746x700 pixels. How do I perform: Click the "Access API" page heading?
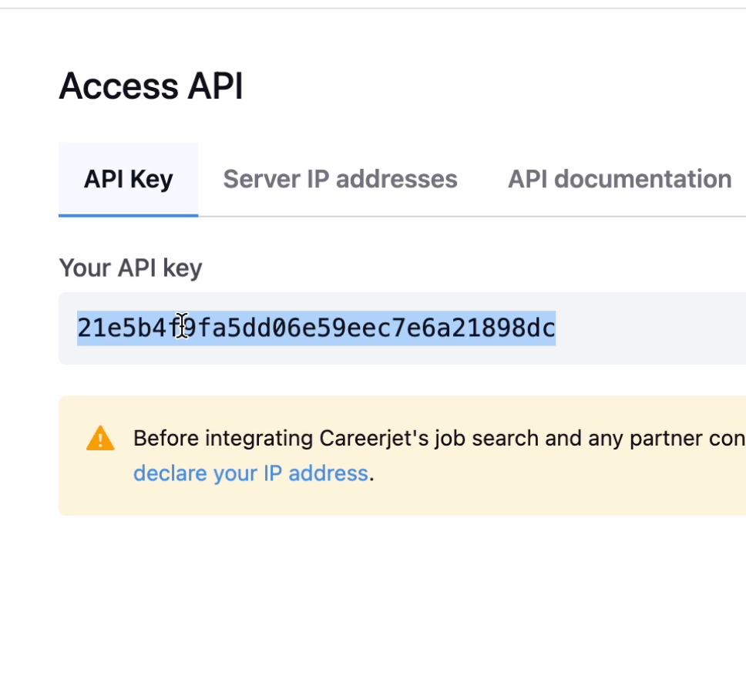(x=151, y=86)
